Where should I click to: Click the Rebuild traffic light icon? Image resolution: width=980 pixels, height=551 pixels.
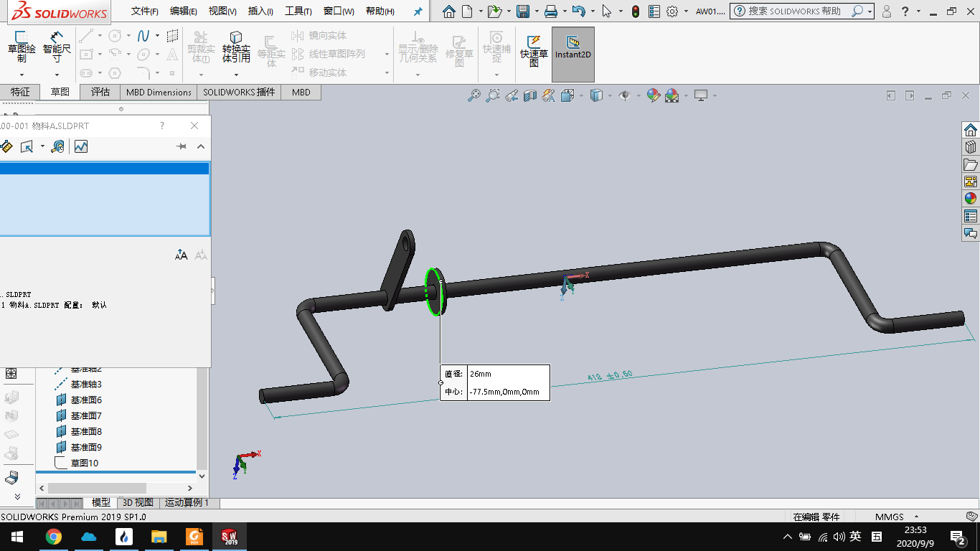point(636,11)
